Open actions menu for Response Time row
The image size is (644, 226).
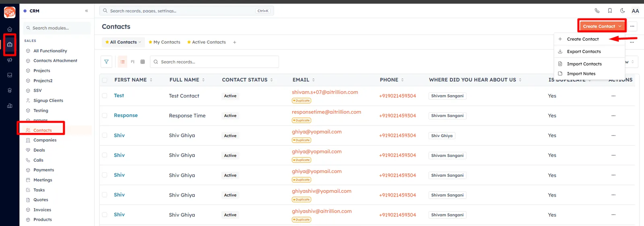pyautogui.click(x=613, y=116)
